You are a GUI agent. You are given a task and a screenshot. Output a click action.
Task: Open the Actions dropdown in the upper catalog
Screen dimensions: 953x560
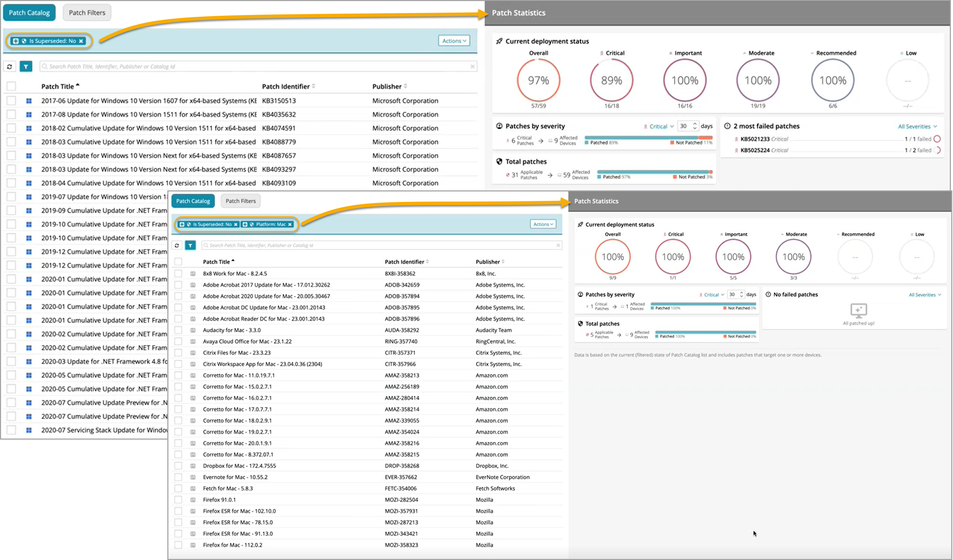(x=454, y=41)
